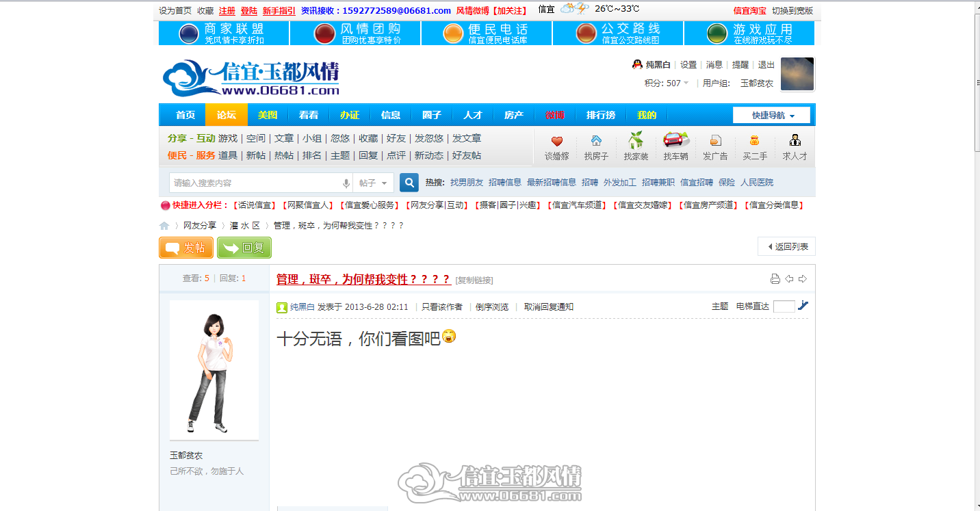The height and width of the screenshot is (511, 980).
Task: Click the 返回列表 button
Action: click(x=786, y=246)
